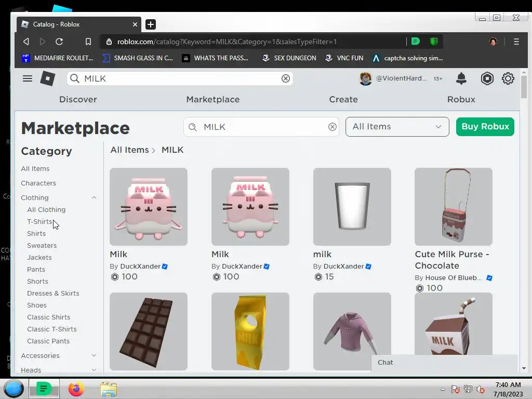Open the pink hoodie item thumbnail
The height and width of the screenshot is (399, 532).
[352, 331]
